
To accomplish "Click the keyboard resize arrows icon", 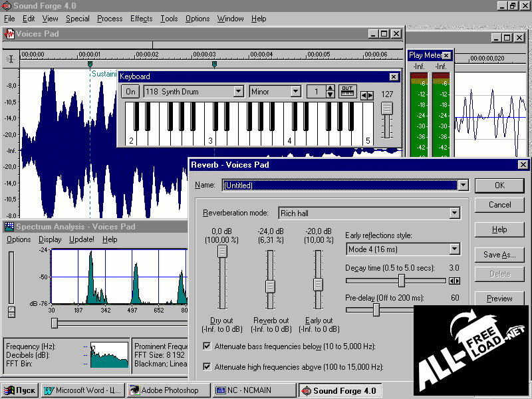I will (366, 95).
